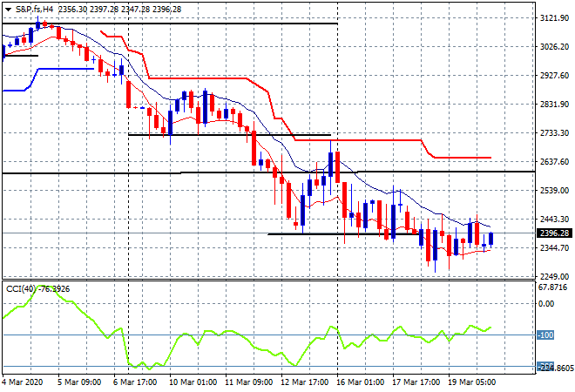Screen dimensions: 575x392
Task: Select the S&P.fs,H4 chart title text
Action: [x=35, y=10]
